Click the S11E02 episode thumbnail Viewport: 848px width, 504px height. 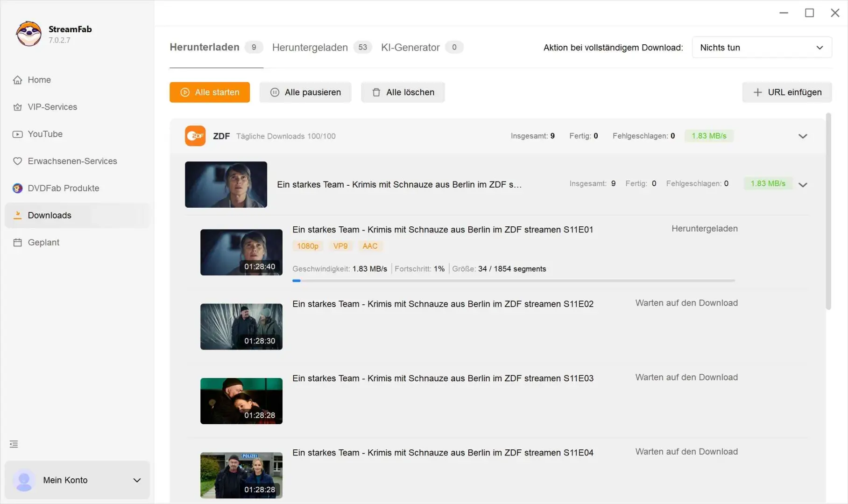point(241,327)
